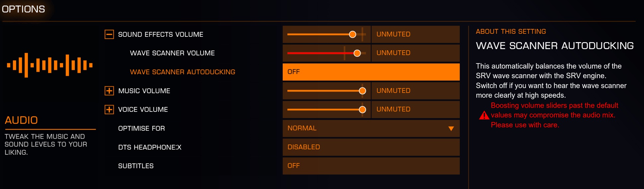Expand the Music Volume section

tap(109, 91)
